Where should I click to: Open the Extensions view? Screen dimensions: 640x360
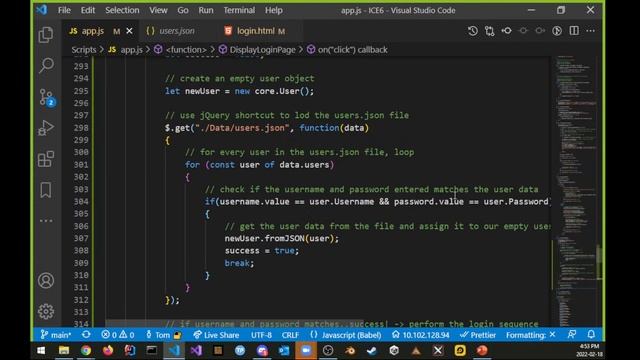pos(46,159)
